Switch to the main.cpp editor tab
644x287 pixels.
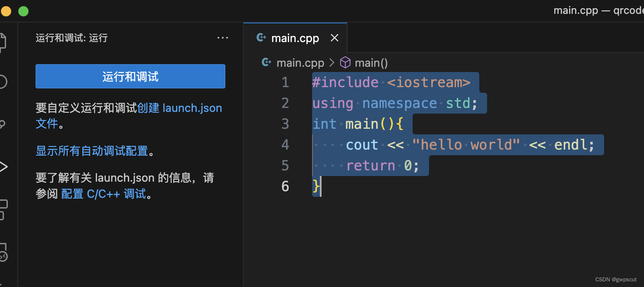pyautogui.click(x=295, y=38)
